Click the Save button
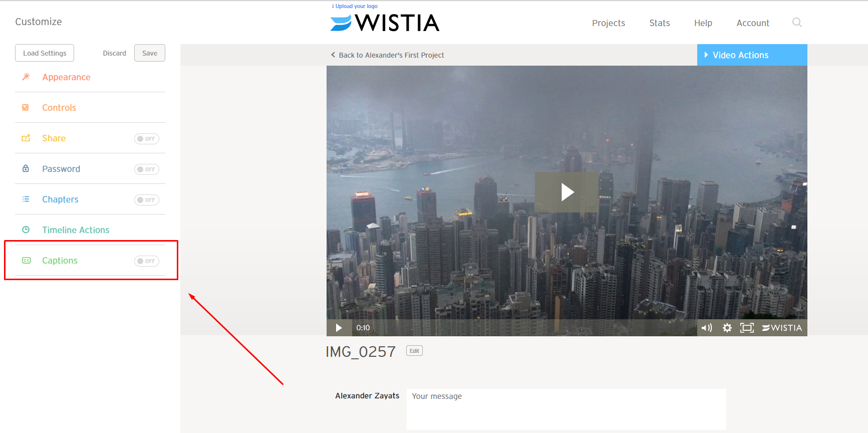Viewport: 868px width, 433px height. [x=150, y=53]
